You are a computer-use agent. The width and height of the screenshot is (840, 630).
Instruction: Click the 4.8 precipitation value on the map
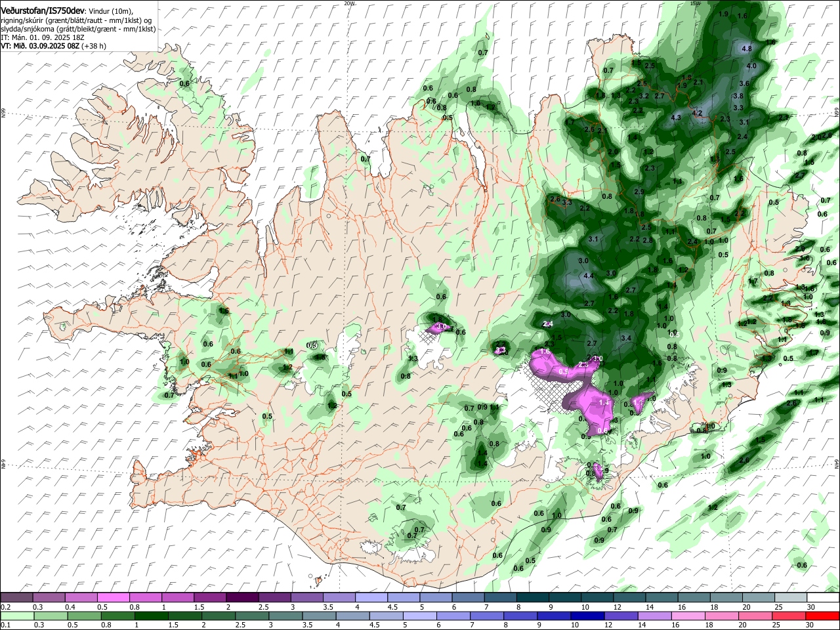coord(746,49)
